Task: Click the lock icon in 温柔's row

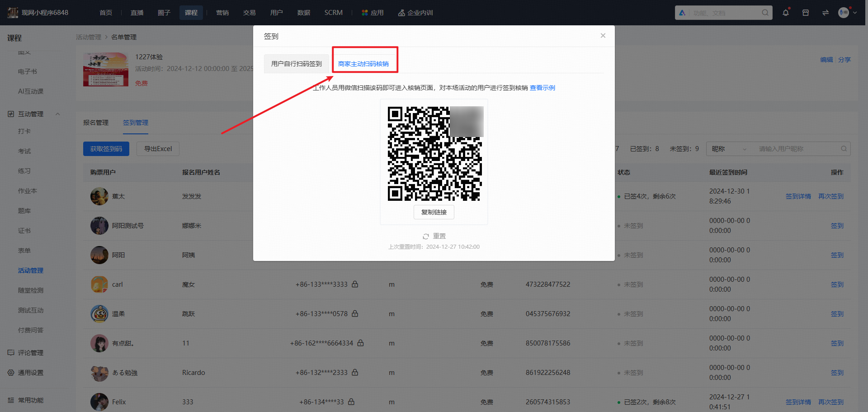Action: (355, 314)
